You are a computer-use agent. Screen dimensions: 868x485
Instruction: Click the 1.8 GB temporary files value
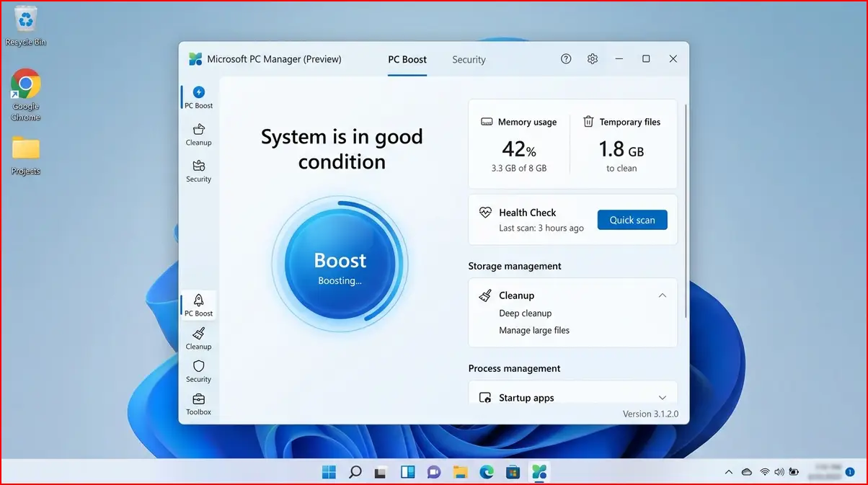[621, 149]
